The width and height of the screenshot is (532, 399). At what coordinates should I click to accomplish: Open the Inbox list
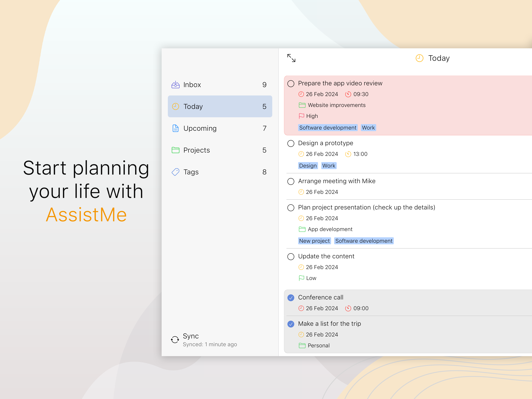(220, 85)
